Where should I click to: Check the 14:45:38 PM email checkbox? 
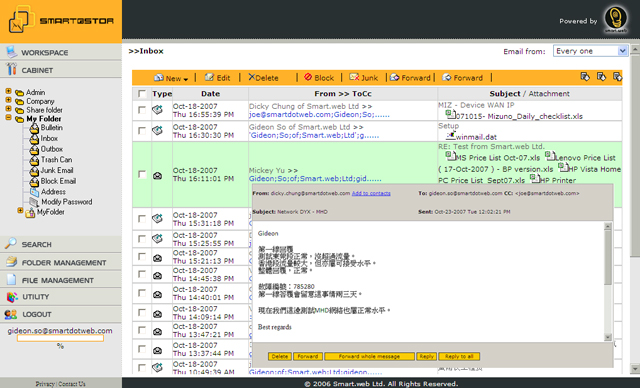142,274
